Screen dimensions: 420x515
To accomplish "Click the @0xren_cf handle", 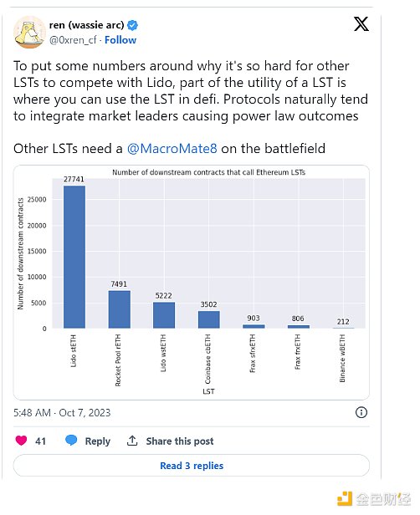I will tap(73, 40).
